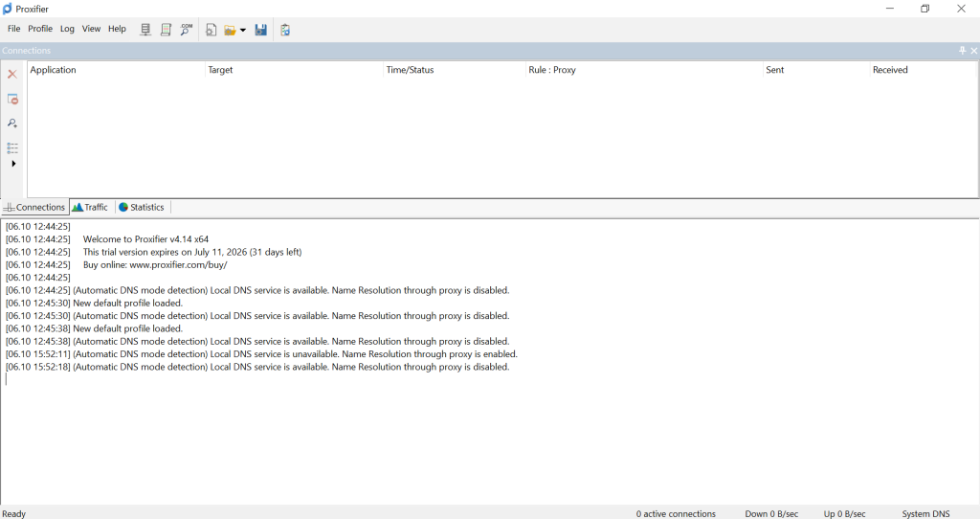Switch to the Statistics tab
The image size is (980, 519).
tap(143, 207)
